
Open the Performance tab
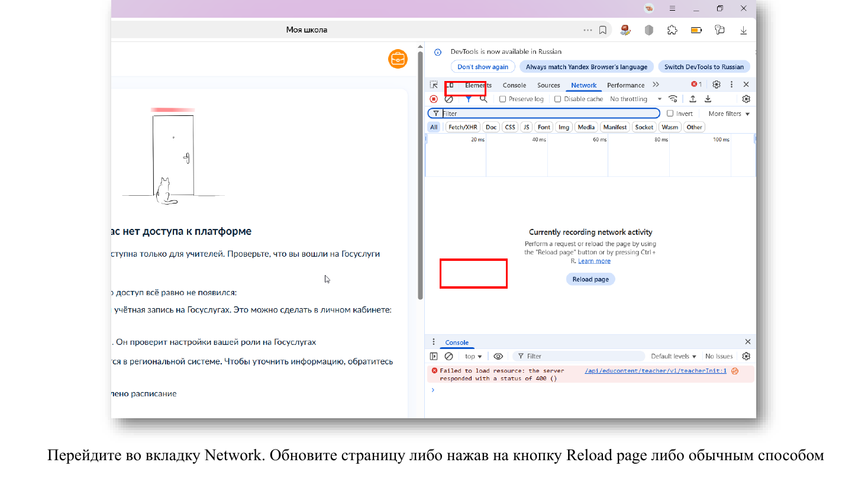625,85
